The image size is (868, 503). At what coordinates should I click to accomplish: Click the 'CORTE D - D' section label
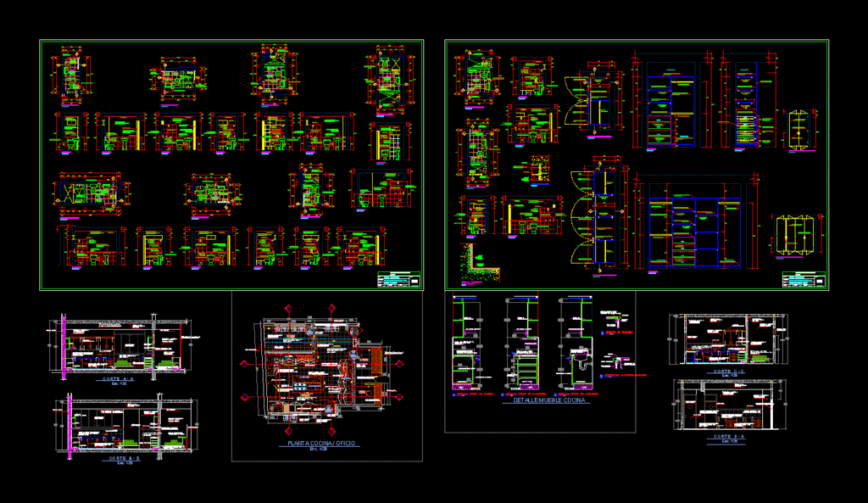[x=728, y=437]
